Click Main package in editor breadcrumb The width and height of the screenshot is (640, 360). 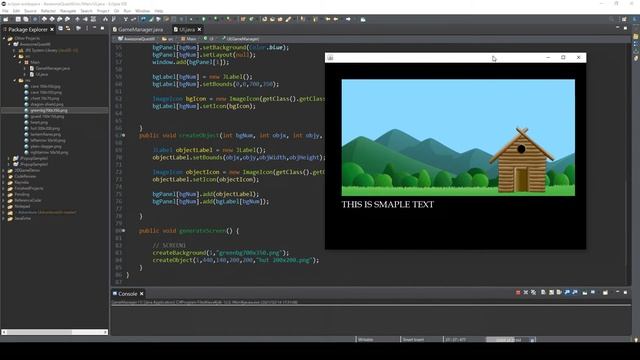pyautogui.click(x=189, y=39)
